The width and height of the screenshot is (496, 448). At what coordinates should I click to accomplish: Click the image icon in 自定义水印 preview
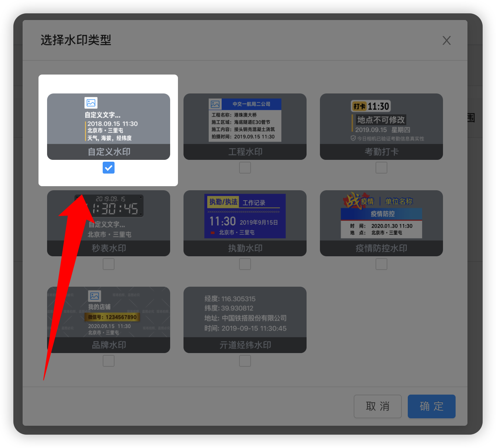pyautogui.click(x=91, y=103)
